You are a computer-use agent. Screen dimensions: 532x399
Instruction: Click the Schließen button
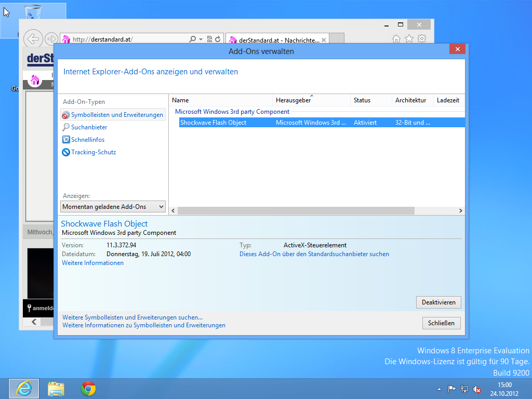click(441, 323)
